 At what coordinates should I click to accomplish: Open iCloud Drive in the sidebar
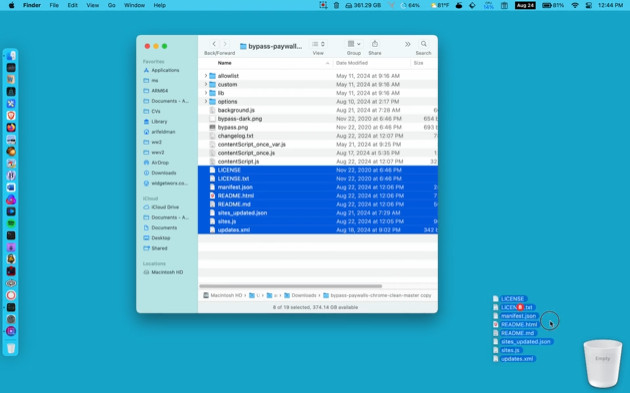(x=161, y=207)
